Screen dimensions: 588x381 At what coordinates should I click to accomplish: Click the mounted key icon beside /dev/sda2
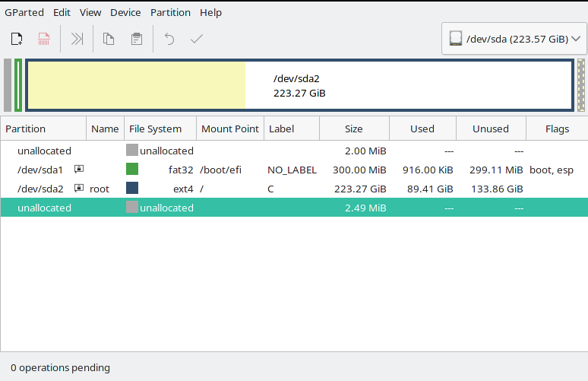(x=78, y=188)
